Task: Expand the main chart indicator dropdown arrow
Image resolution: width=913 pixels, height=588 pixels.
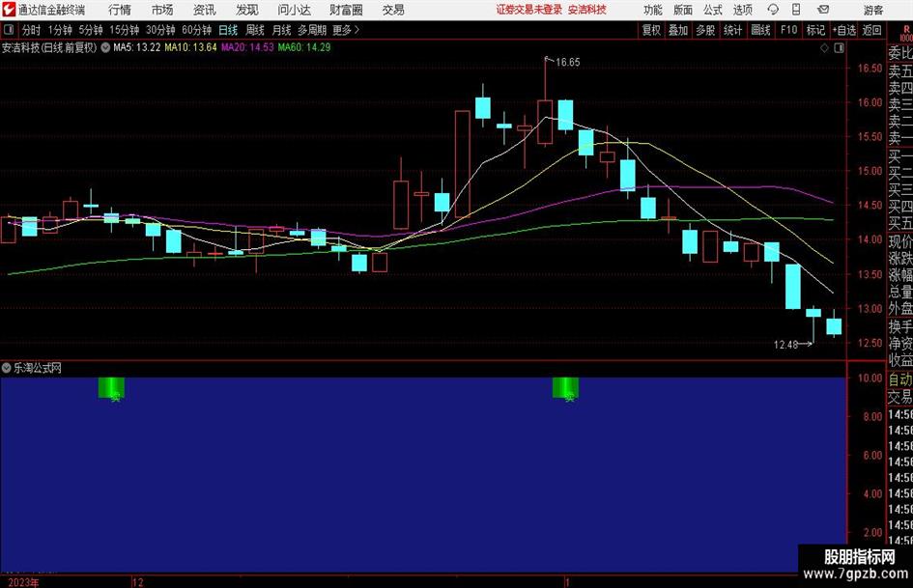Action: tap(105, 47)
